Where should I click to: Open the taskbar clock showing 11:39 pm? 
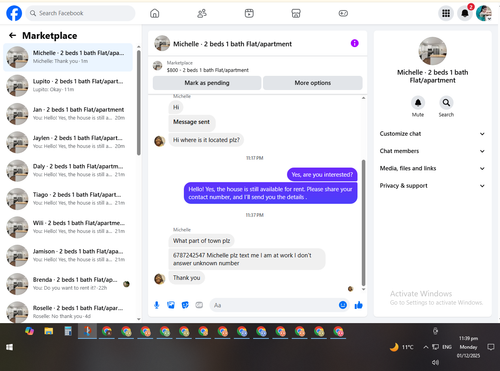click(468, 347)
